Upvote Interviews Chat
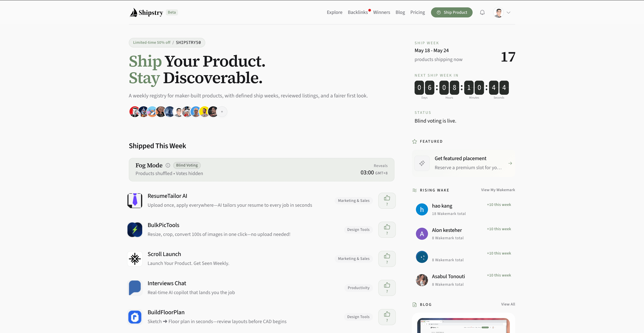This screenshot has height=333, width=644. [387, 288]
